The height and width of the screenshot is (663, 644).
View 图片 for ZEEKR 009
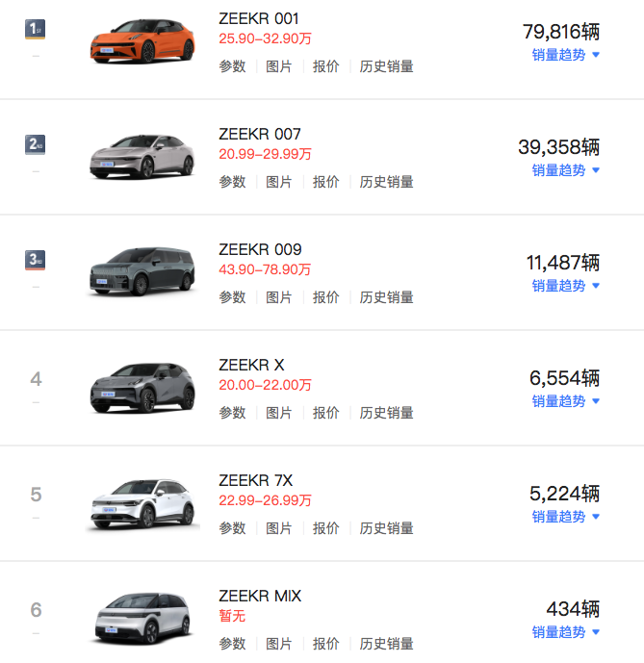pyautogui.click(x=279, y=297)
